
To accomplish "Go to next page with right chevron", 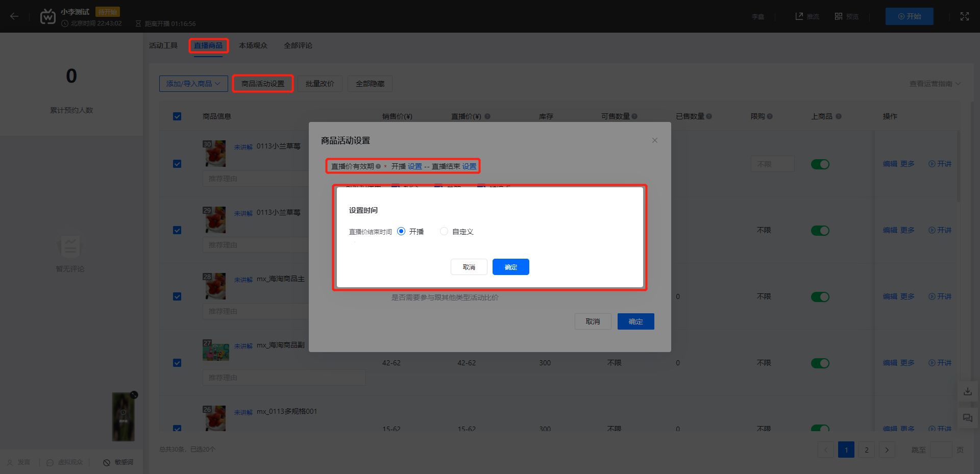I will tap(887, 450).
